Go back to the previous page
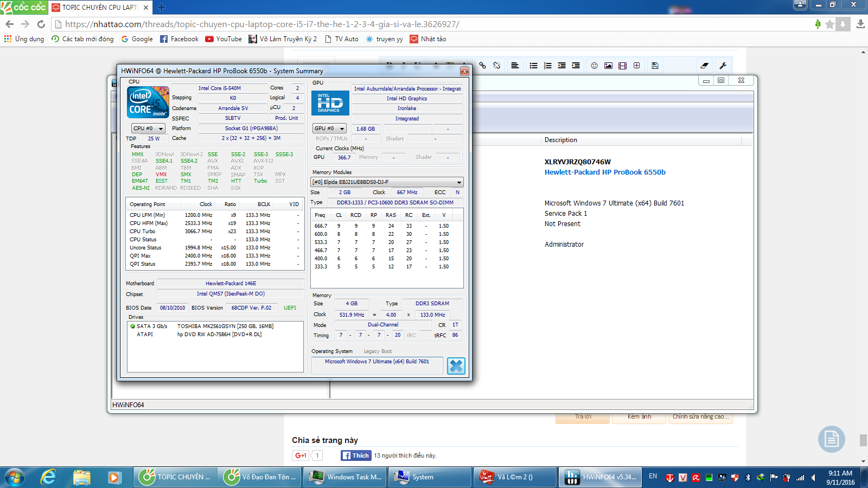Viewport: 868px width, 488px height. pyautogui.click(x=9, y=24)
